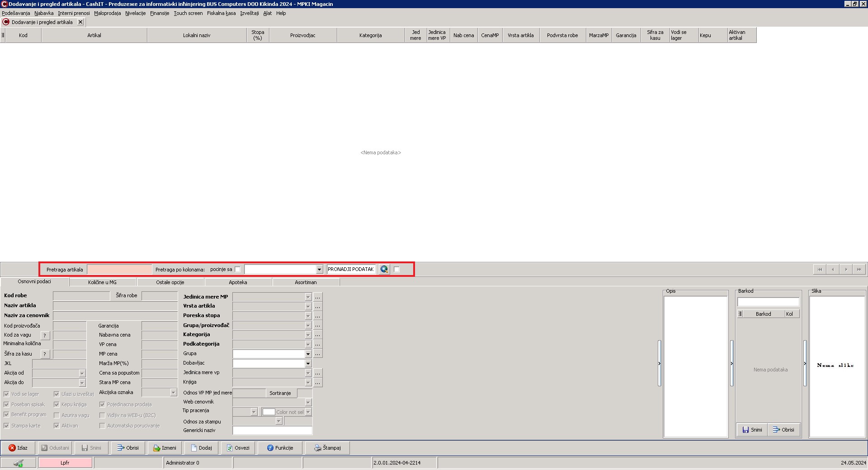The image size is (868, 470).
Task: Open the ellipsis lookup for Vrsta artikla
Action: [x=318, y=307]
